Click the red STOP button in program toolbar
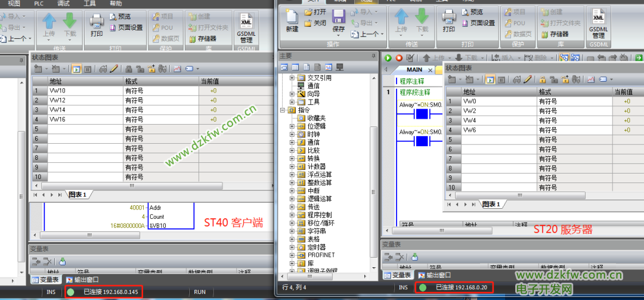 coord(398,58)
